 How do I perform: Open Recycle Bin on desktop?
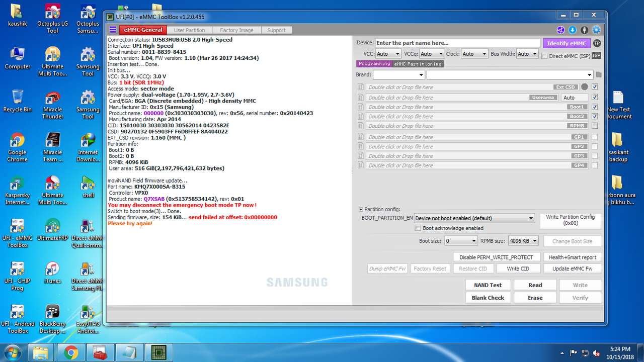[17, 101]
